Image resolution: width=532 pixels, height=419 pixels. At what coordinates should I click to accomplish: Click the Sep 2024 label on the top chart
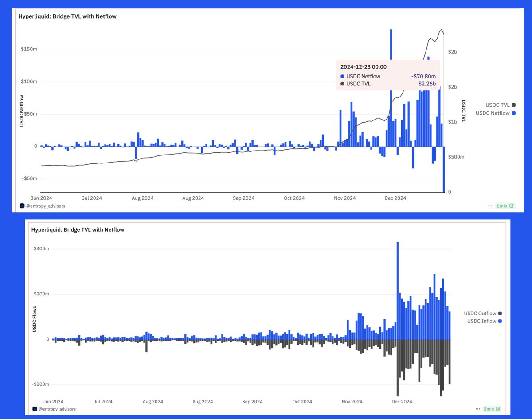coord(244,198)
